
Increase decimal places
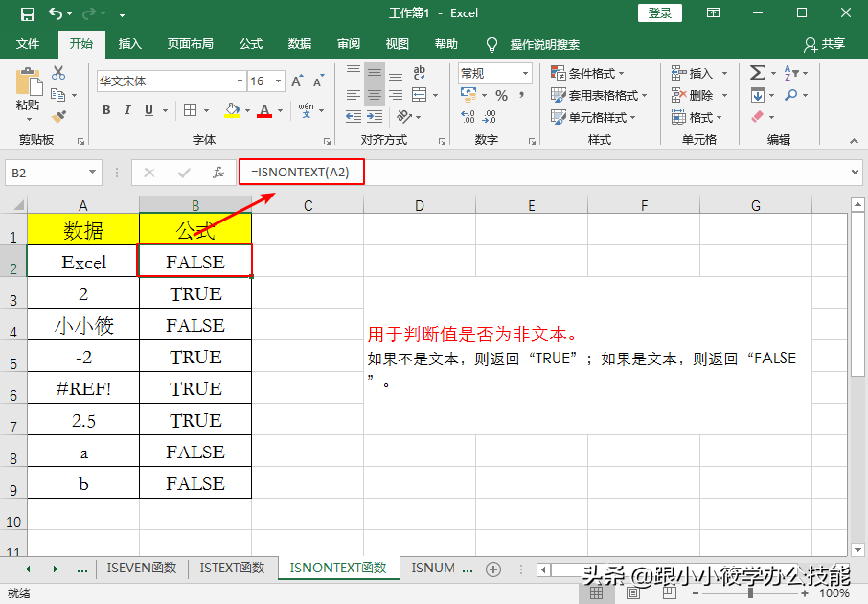(468, 116)
